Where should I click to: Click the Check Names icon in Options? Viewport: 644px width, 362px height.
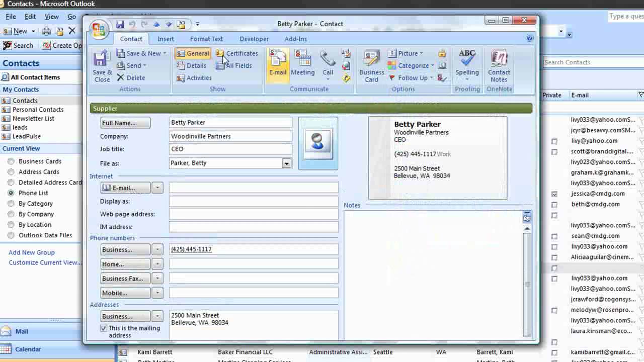(x=442, y=78)
